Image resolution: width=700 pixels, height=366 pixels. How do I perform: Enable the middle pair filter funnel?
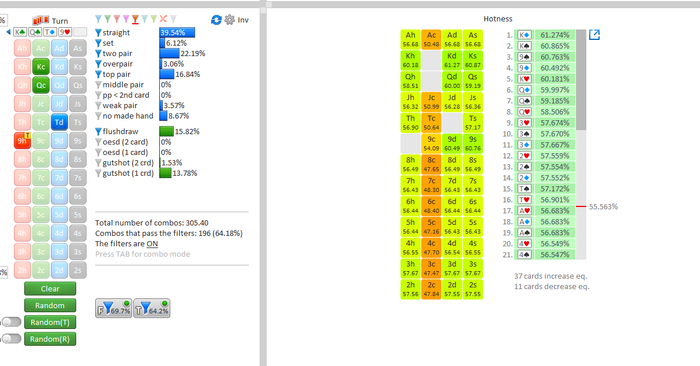point(98,85)
